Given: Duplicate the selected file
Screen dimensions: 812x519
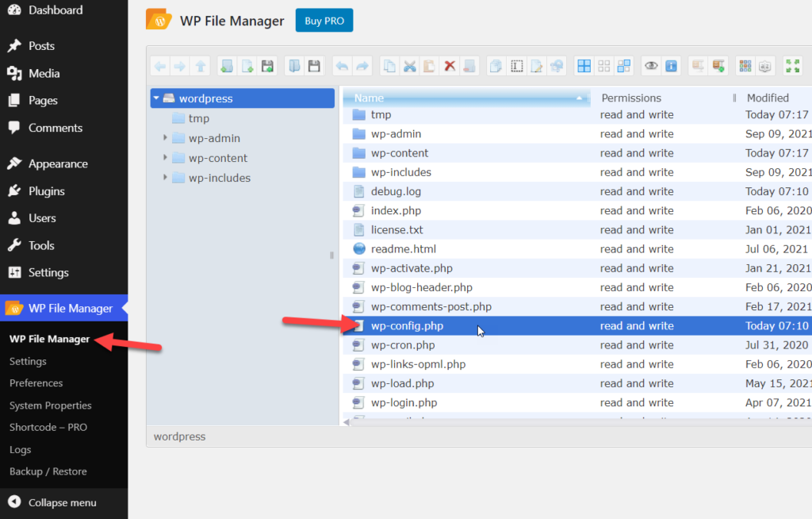Looking at the screenshot, I should (x=496, y=67).
